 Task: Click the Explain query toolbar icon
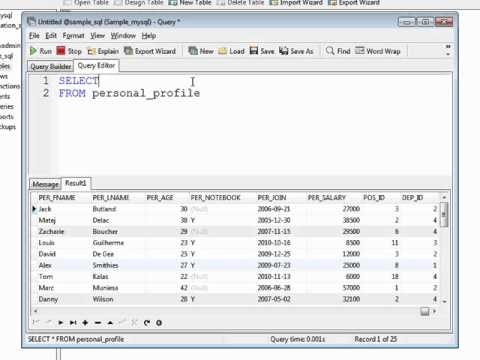(x=103, y=51)
